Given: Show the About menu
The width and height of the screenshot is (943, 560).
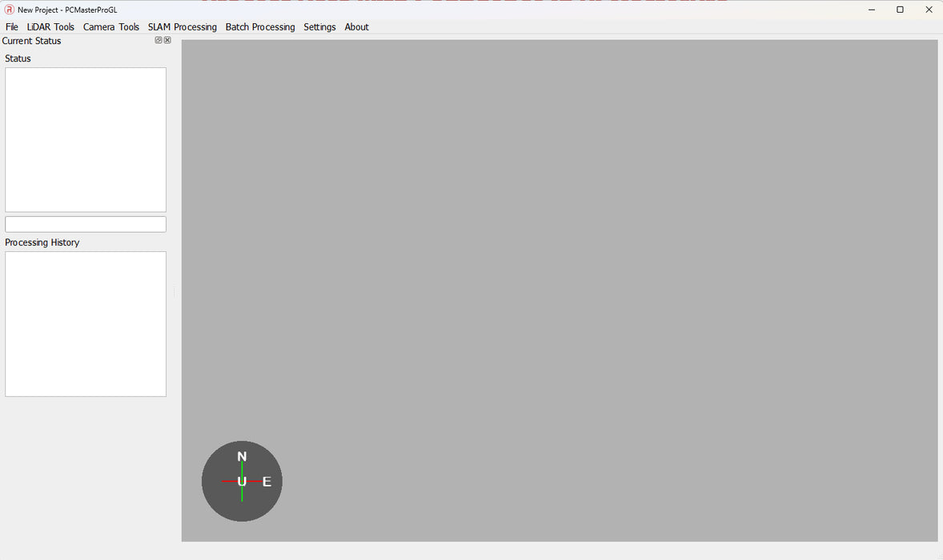Looking at the screenshot, I should (x=356, y=27).
